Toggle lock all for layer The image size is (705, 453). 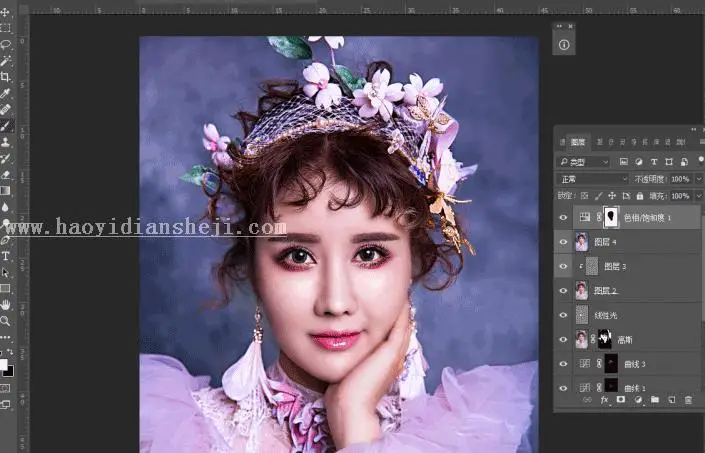(639, 196)
